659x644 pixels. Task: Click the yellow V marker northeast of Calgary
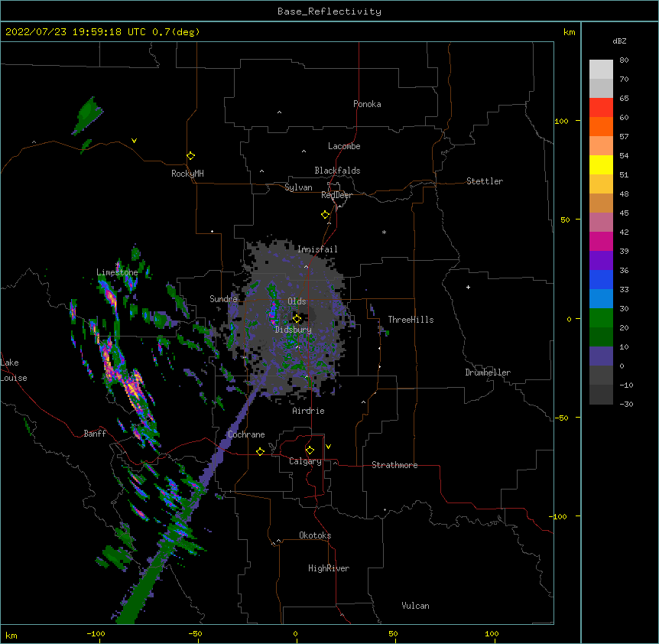coord(328,447)
